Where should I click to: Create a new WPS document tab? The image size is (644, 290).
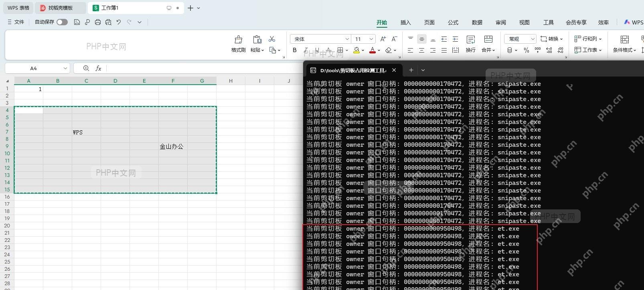[x=190, y=8]
